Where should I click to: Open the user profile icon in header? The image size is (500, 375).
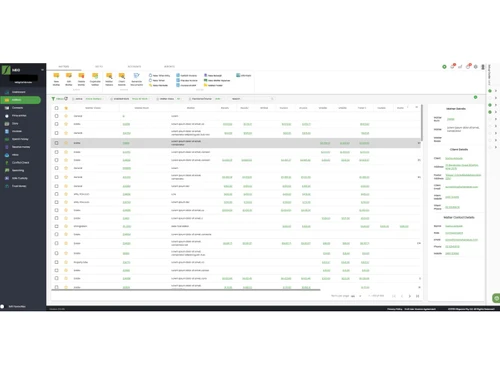pyautogui.click(x=483, y=67)
